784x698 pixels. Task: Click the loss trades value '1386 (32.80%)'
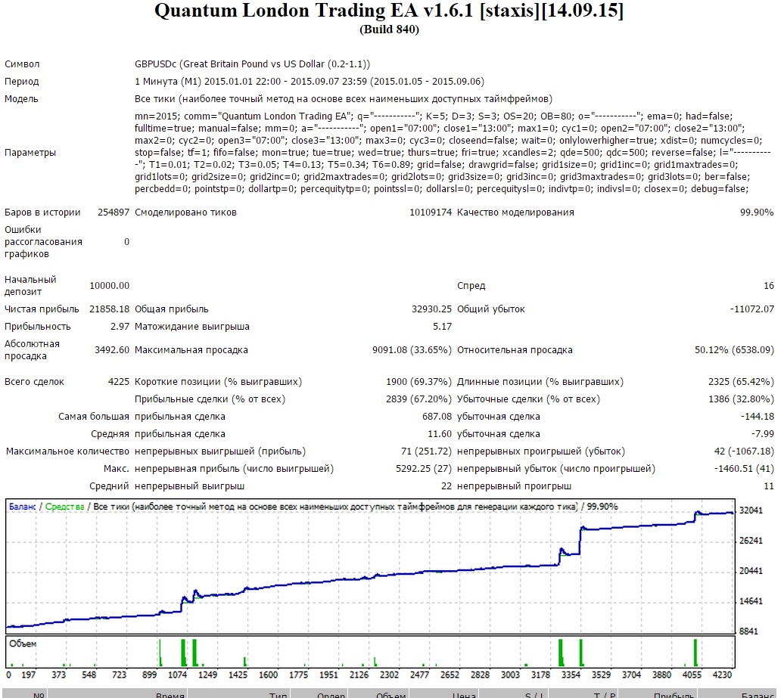pos(741,399)
